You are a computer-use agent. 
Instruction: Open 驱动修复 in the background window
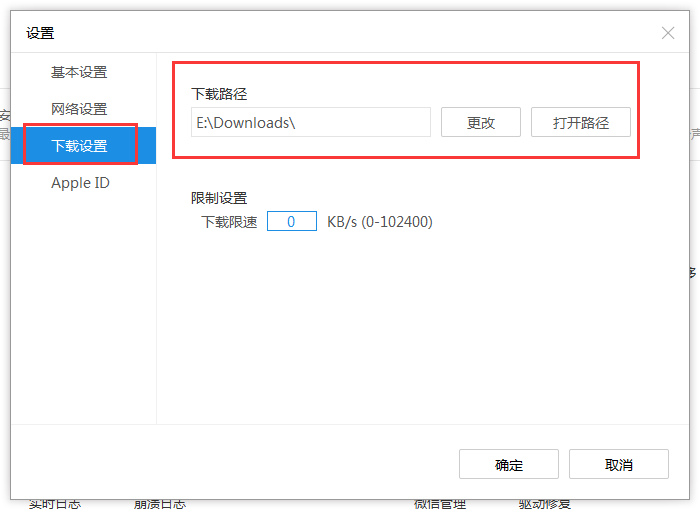(545, 504)
